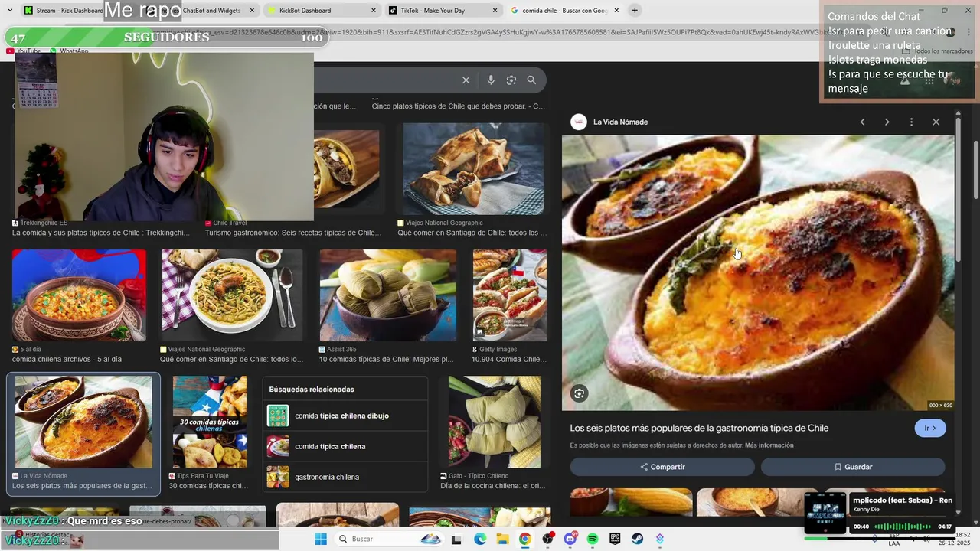Click the Ir button to visit the page
The image size is (980, 551).
point(930,428)
